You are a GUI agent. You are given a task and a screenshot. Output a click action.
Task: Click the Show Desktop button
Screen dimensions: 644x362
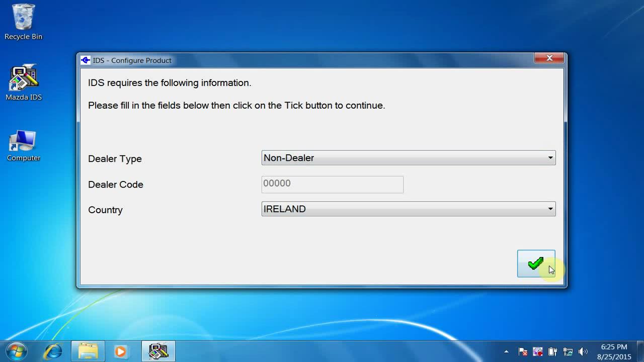pos(640,351)
